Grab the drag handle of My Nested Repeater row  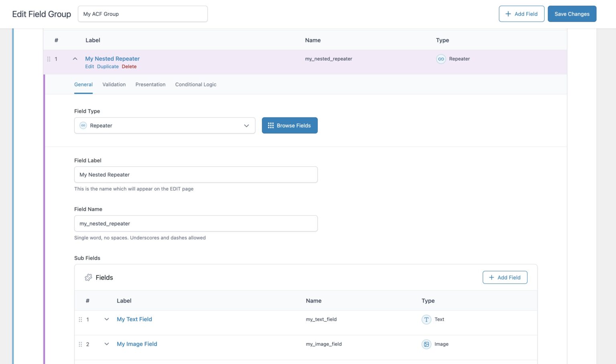click(48, 59)
